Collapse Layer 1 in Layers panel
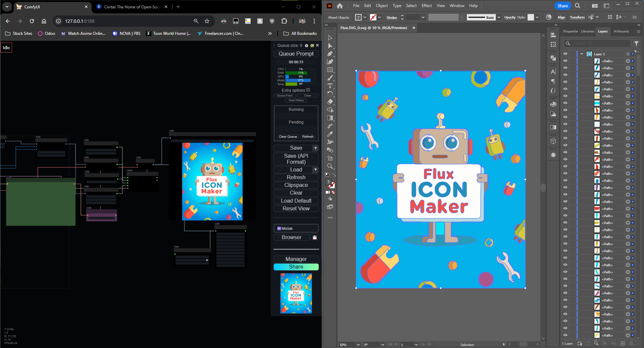The height and width of the screenshot is (348, 644). (x=582, y=54)
